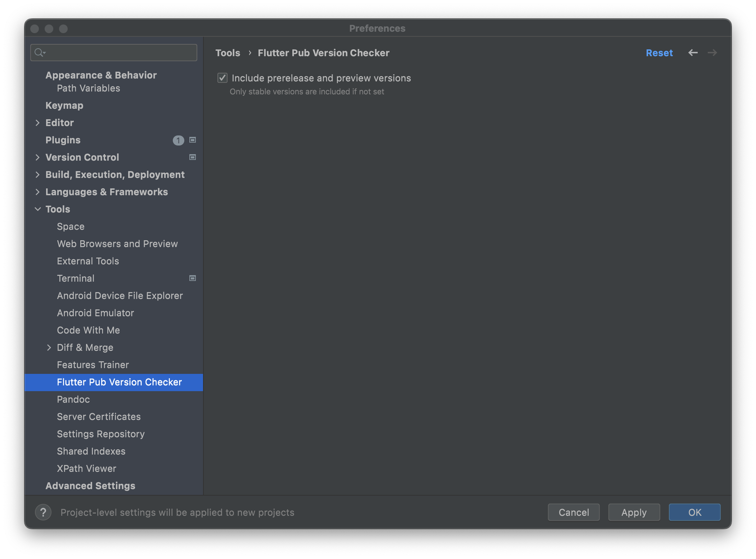Click the search preferences input field
The image size is (756, 559).
coord(114,53)
